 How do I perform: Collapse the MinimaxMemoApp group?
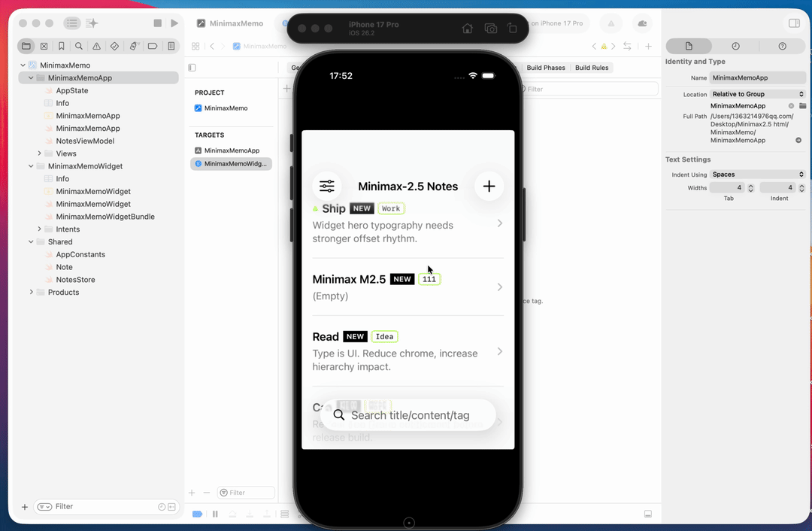click(x=31, y=77)
